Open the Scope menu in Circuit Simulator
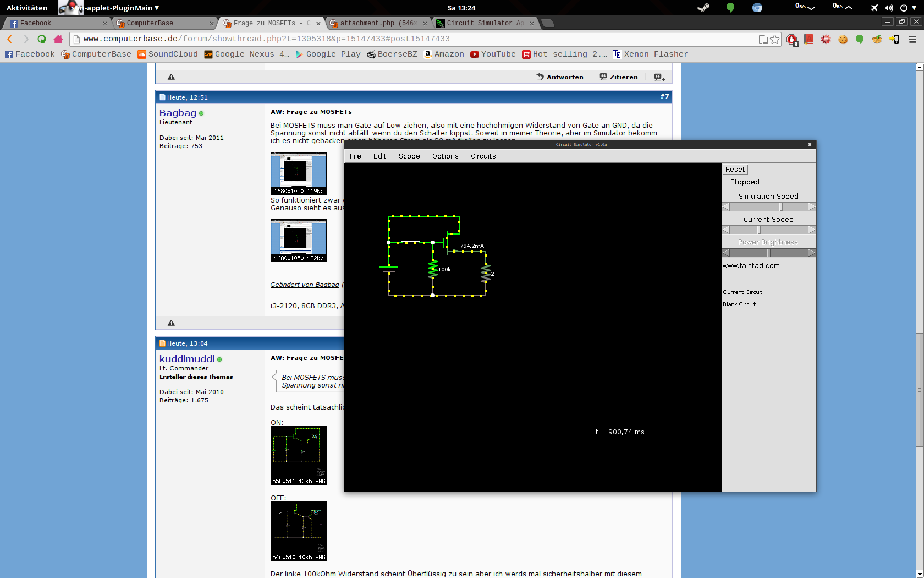924x578 pixels. click(x=409, y=156)
